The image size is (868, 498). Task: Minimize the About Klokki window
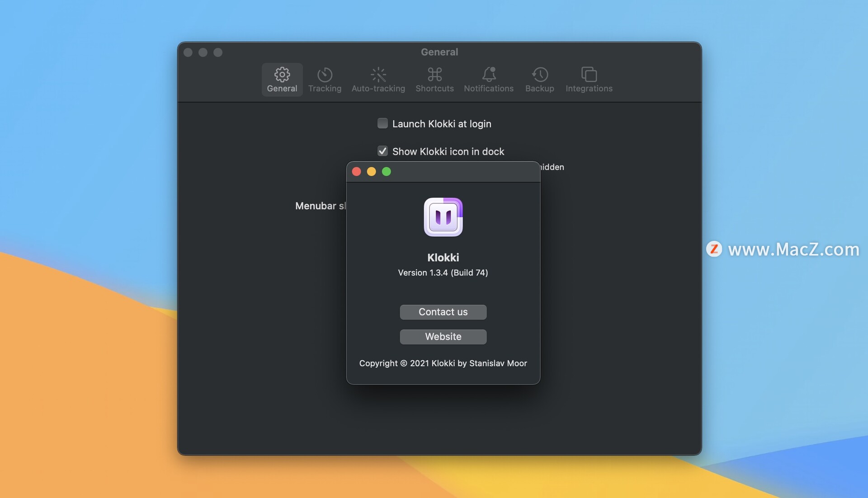coord(371,172)
